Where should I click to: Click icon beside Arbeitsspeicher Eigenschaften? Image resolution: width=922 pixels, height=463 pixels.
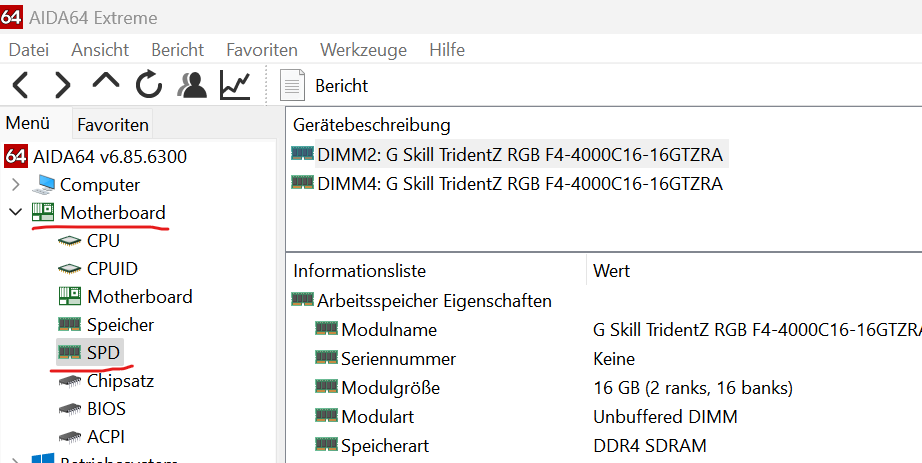302,299
